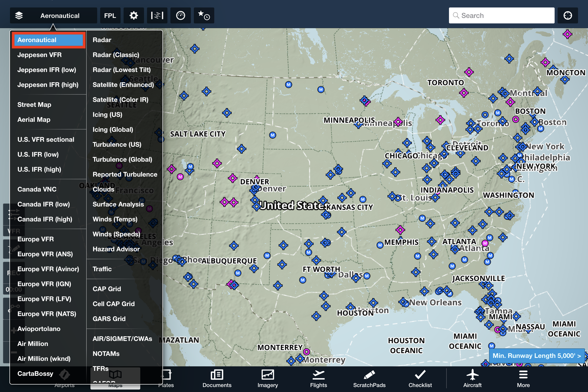This screenshot has width=588, height=392.
Task: Select the Europe VFR (Avinor) layer
Action: pyautogui.click(x=49, y=269)
